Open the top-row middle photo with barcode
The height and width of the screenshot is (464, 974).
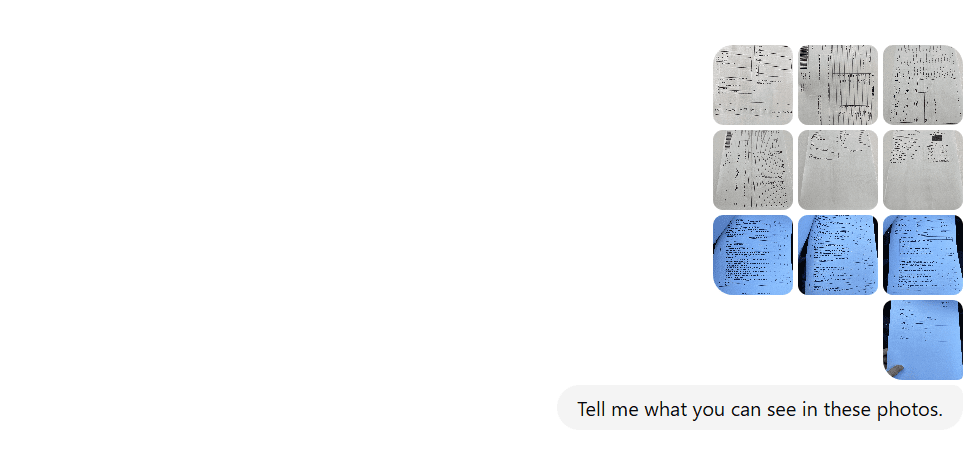tap(838, 84)
